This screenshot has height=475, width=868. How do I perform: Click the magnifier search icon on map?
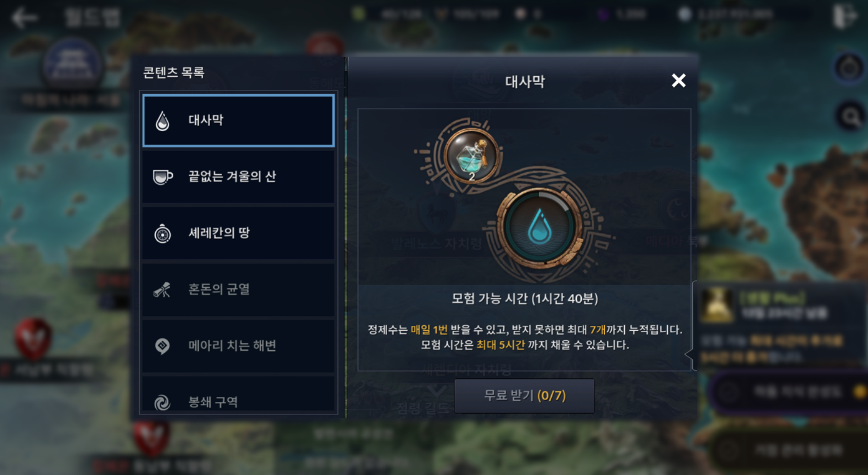(x=850, y=116)
